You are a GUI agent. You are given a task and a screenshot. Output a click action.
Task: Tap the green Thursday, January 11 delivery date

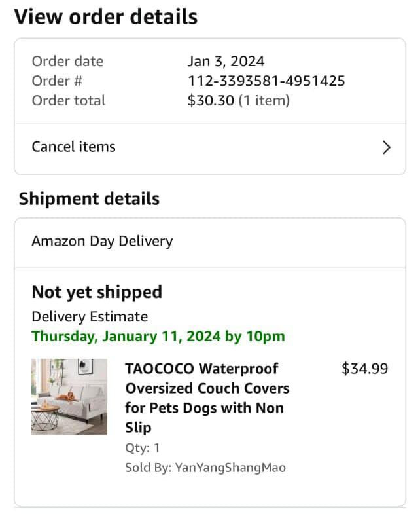tap(158, 337)
